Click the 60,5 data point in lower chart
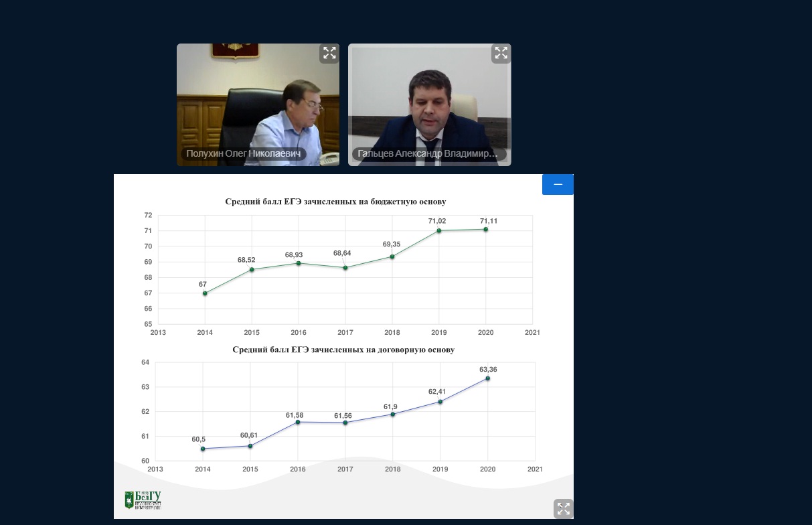812x525 pixels. point(203,449)
